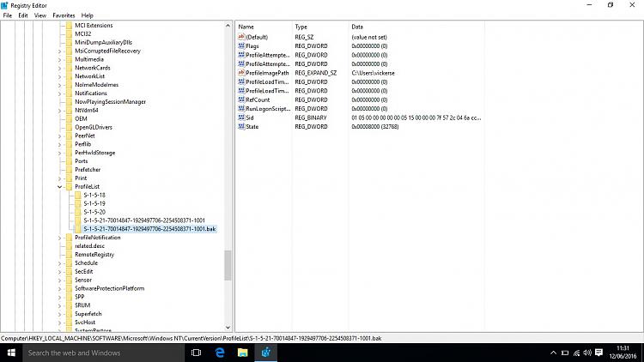Open Task View from taskbar
This screenshot has height=362, width=644.
(196, 353)
